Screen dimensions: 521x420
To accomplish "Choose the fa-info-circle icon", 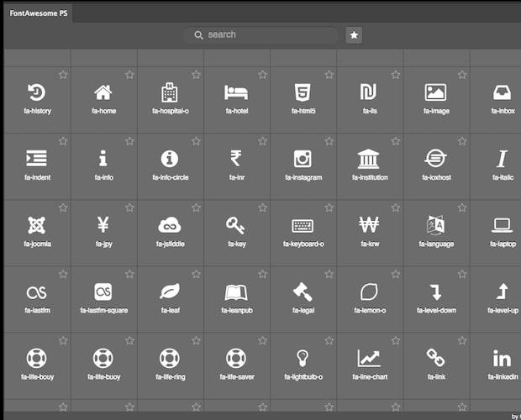I will (x=170, y=159).
